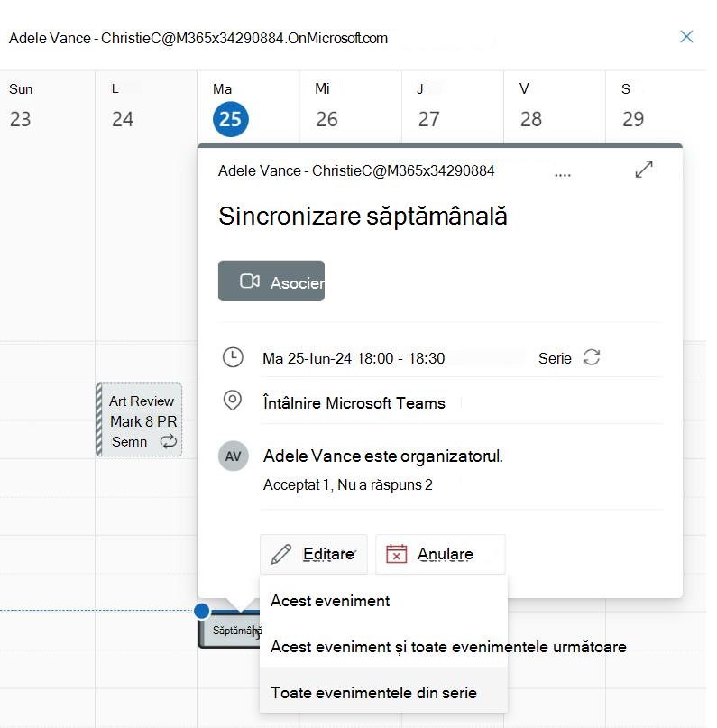Click 'Adele Vance este organizatorul.' text
717x728 pixels.
point(383,456)
